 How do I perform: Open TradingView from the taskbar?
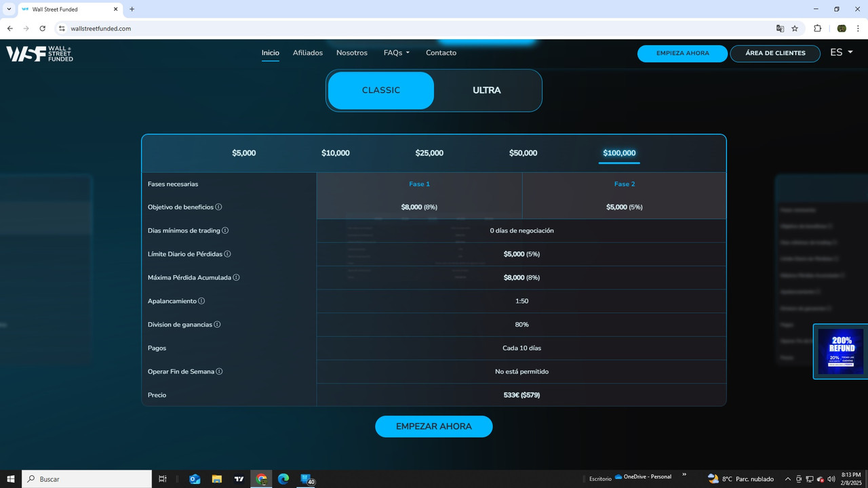click(239, 479)
